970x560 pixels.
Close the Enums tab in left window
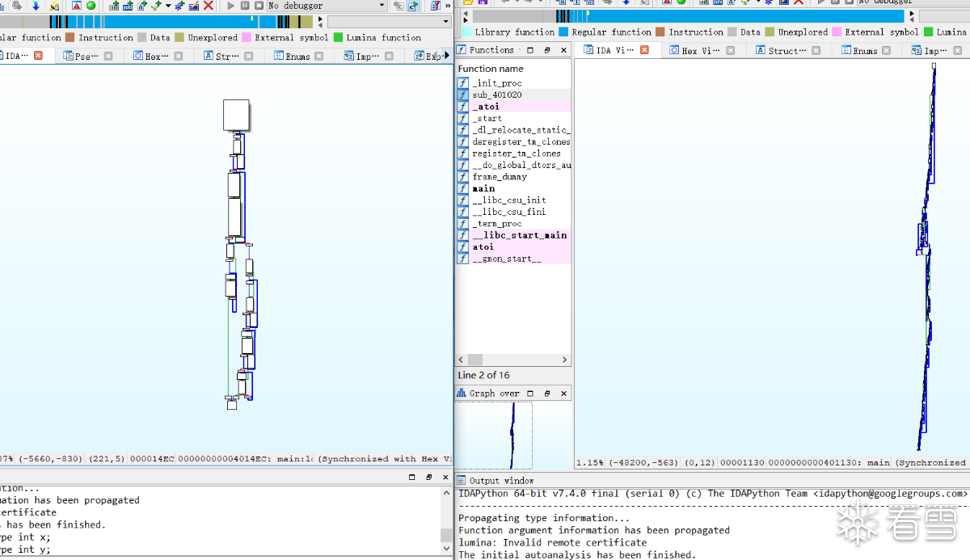point(318,56)
